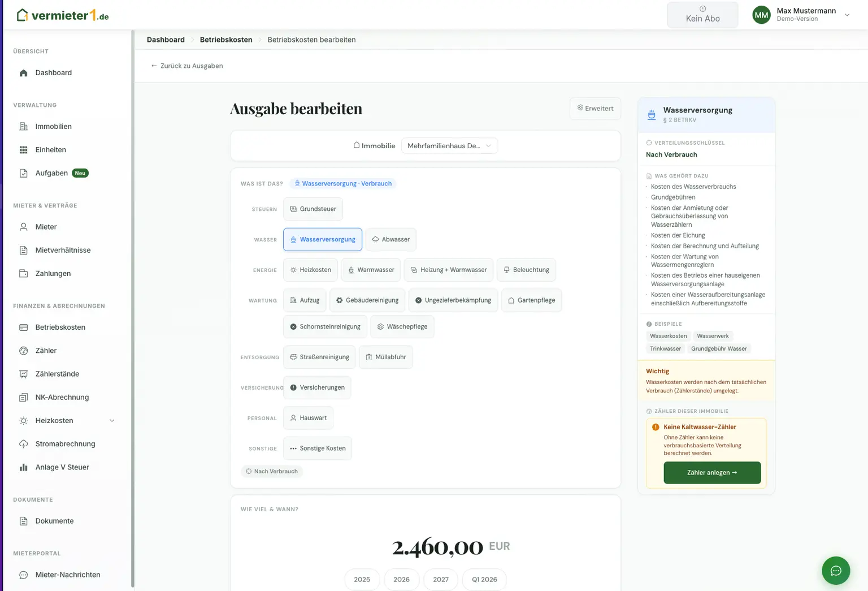Open the Immobilie dropdown Mehrfamilienhaus
Screen dimensions: 868x591
pyautogui.click(x=450, y=146)
